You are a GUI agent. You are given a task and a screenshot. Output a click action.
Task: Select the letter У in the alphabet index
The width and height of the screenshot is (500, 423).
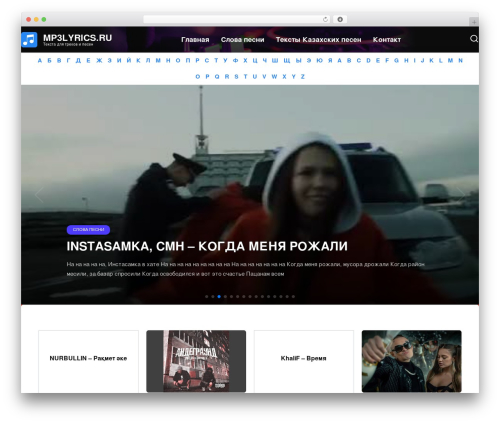tap(225, 60)
